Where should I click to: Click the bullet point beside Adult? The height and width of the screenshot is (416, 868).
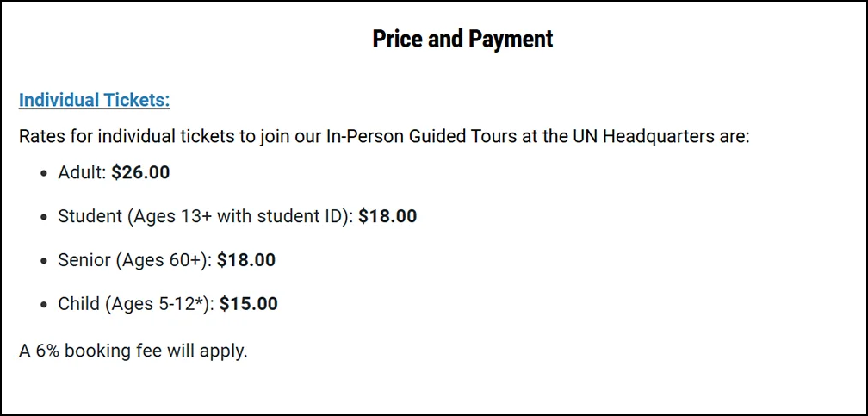tap(44, 173)
